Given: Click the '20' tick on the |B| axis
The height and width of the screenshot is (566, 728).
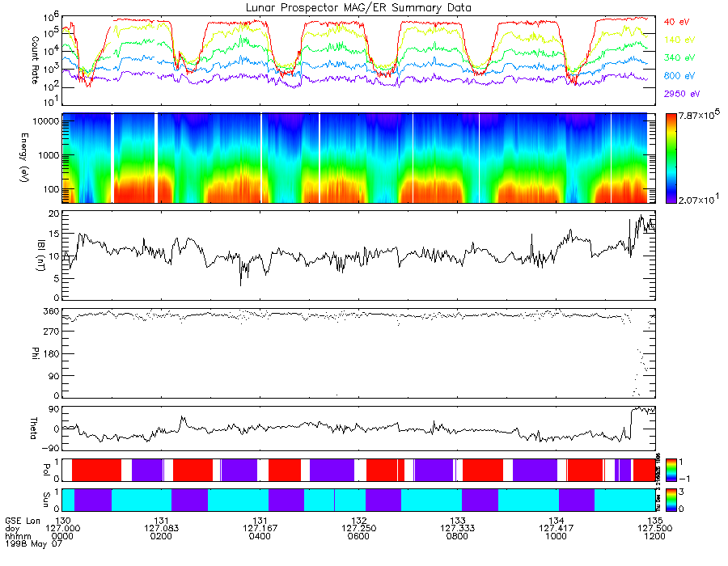Looking at the screenshot, I should (x=54, y=214).
